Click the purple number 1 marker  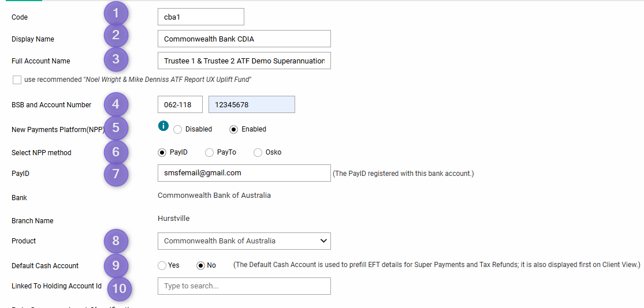[x=116, y=13]
